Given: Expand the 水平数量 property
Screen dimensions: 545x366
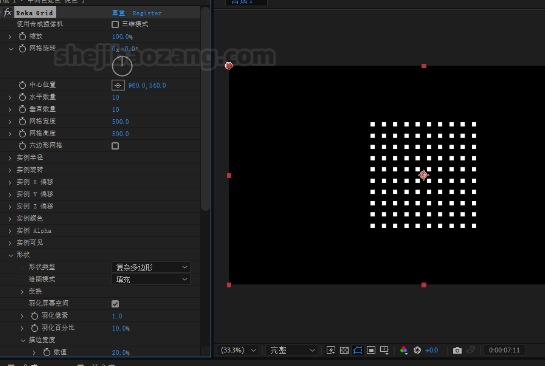Looking at the screenshot, I should (x=10, y=97).
